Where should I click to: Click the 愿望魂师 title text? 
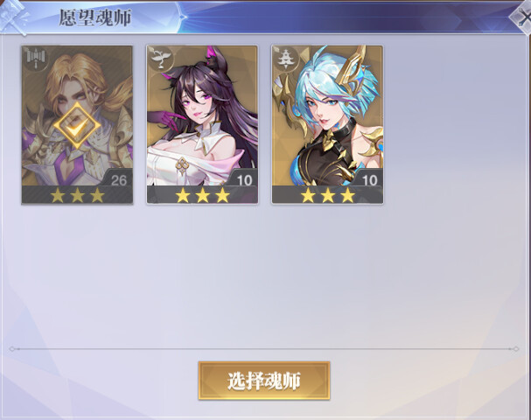[x=94, y=17]
